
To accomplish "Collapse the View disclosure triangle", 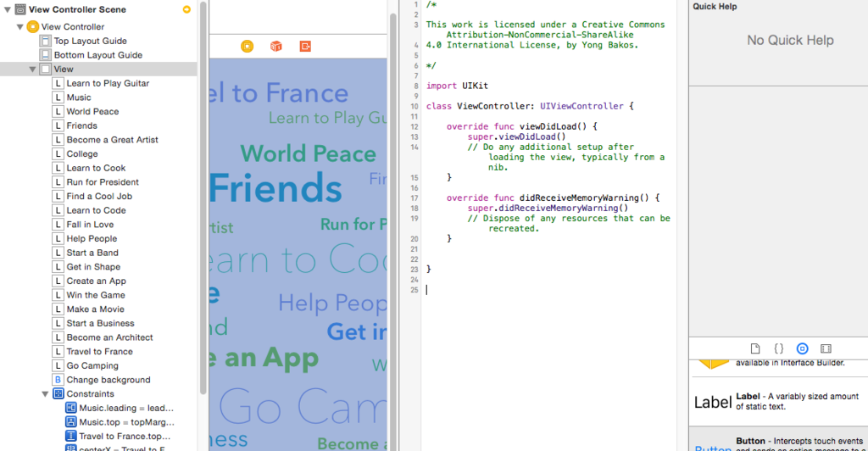I will [x=33, y=70].
